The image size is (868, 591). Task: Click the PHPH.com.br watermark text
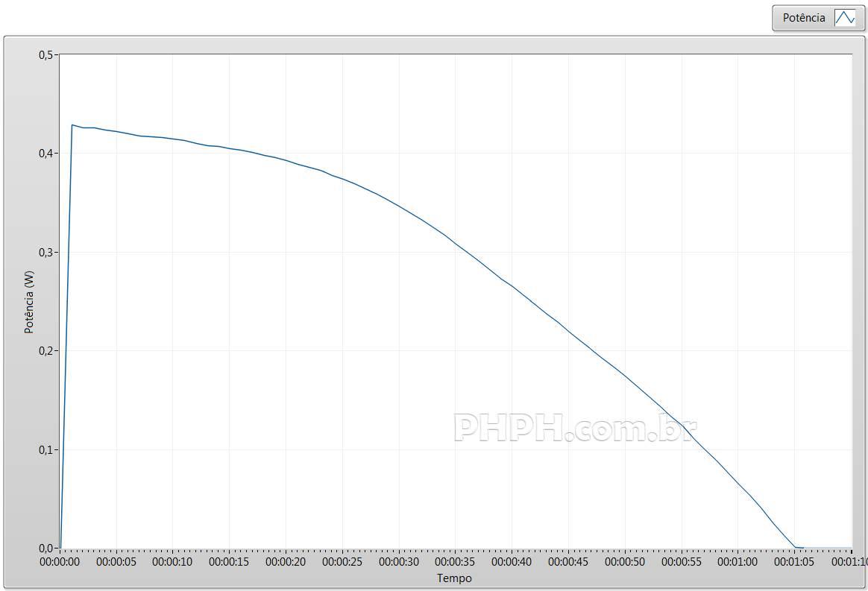[575, 428]
